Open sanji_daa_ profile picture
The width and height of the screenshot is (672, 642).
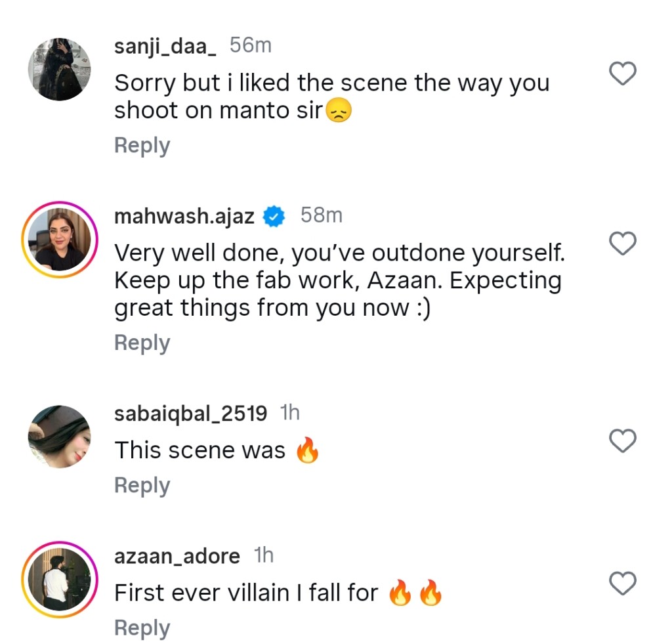(x=59, y=70)
